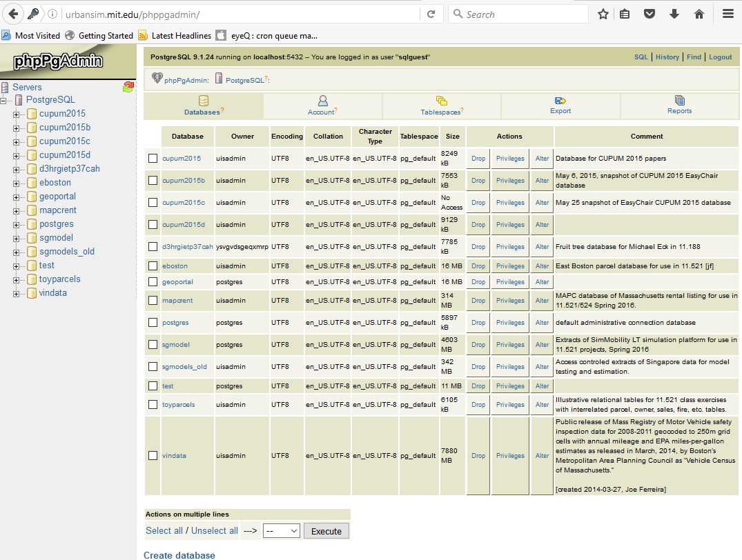Select the eboston row checkbox
This screenshot has height=560, width=742.
(x=153, y=266)
